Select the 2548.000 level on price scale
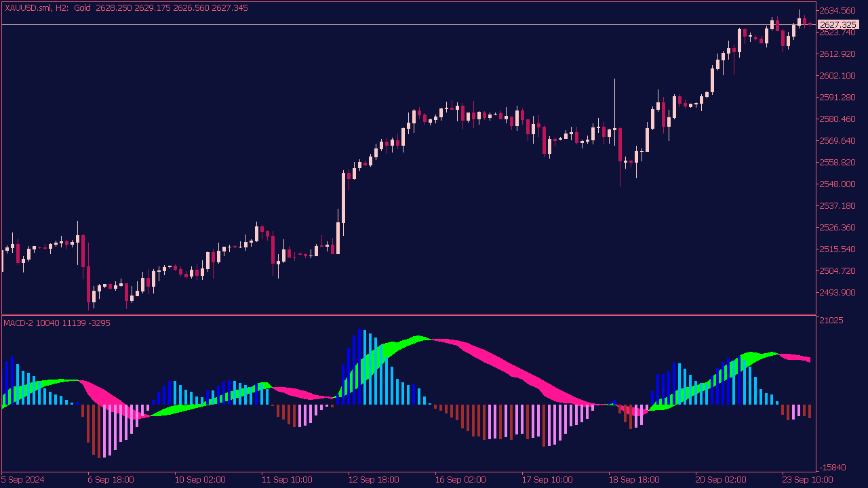 click(x=837, y=184)
